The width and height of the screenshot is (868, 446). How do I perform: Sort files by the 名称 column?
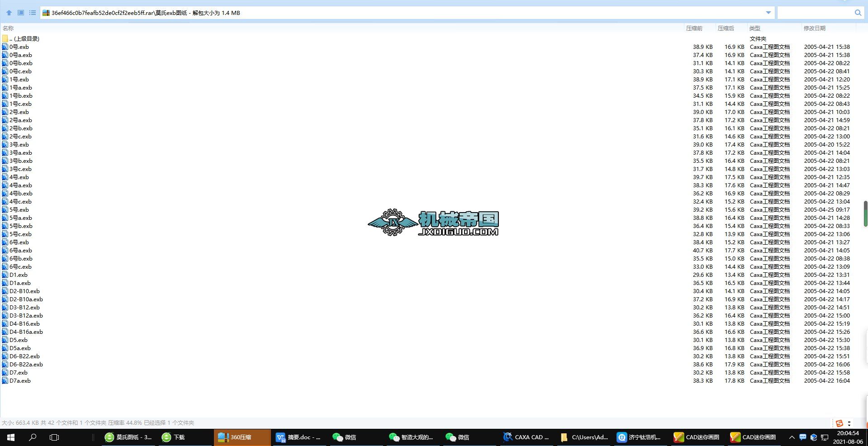coord(8,28)
